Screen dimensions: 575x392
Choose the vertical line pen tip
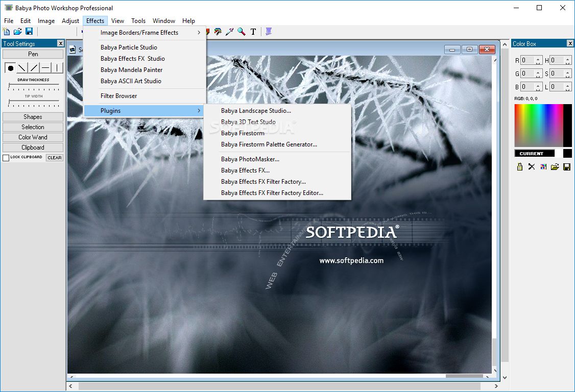pos(57,68)
